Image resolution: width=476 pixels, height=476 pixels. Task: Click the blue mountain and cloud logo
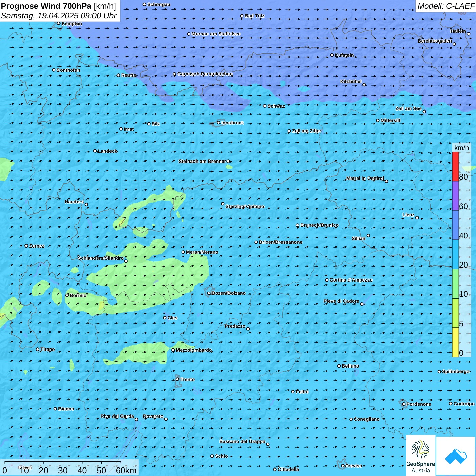(456, 456)
